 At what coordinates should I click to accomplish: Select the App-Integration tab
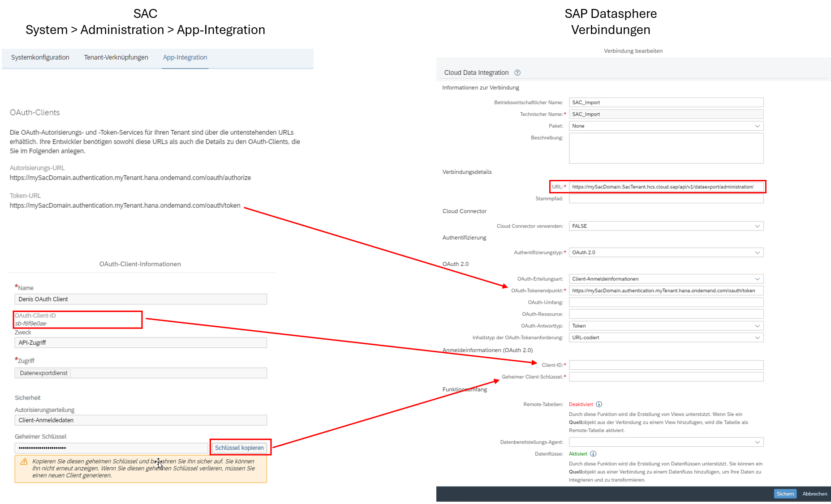[185, 57]
